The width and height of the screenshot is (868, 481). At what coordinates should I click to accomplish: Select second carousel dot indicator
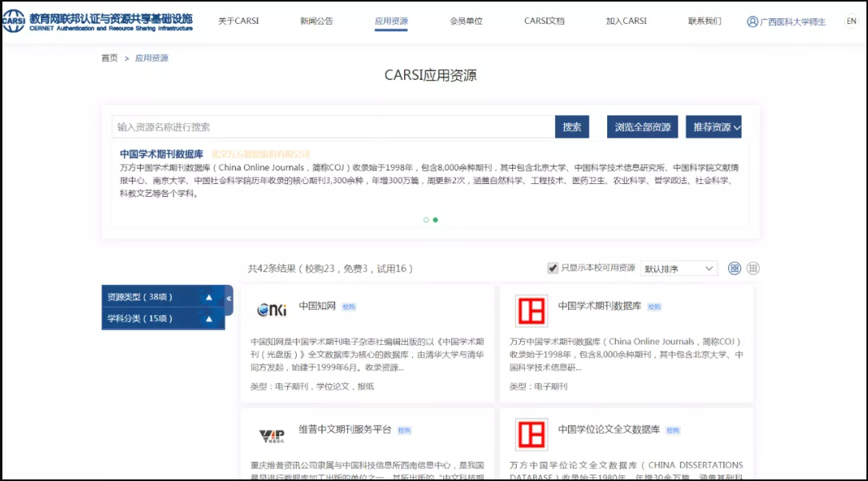click(x=435, y=220)
